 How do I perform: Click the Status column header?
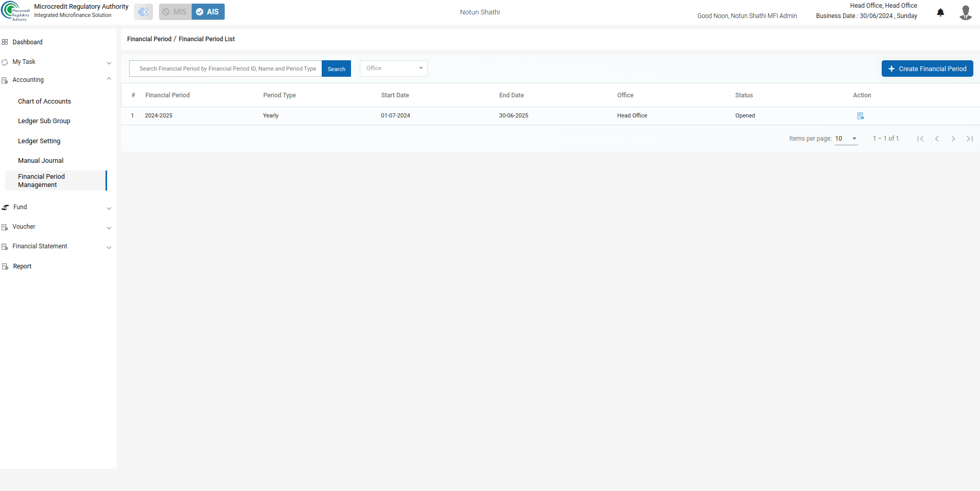coord(744,95)
